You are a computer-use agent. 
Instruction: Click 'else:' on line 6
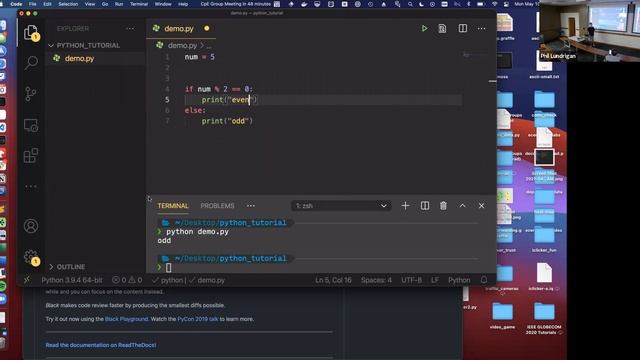pyautogui.click(x=195, y=111)
